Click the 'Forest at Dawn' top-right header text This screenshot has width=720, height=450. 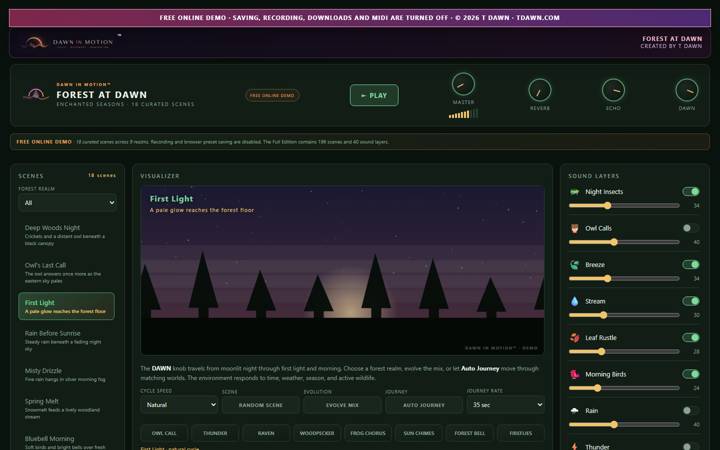(672, 39)
